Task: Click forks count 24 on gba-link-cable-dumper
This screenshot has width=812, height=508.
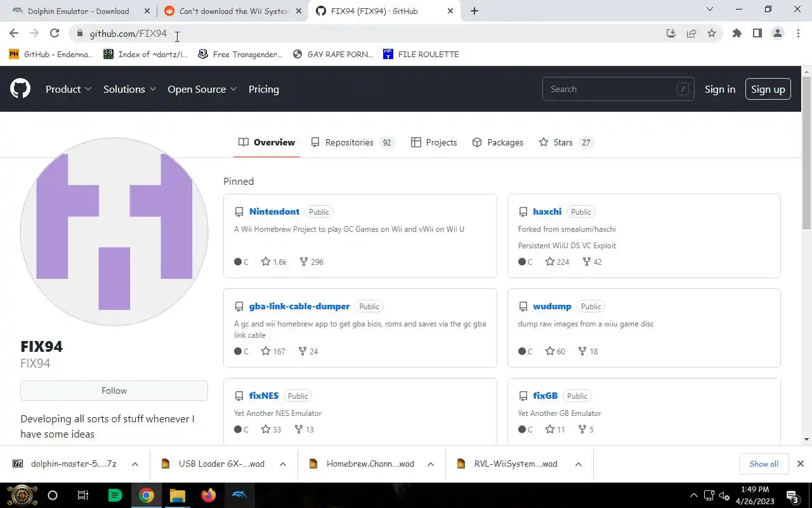Action: pyautogui.click(x=308, y=351)
